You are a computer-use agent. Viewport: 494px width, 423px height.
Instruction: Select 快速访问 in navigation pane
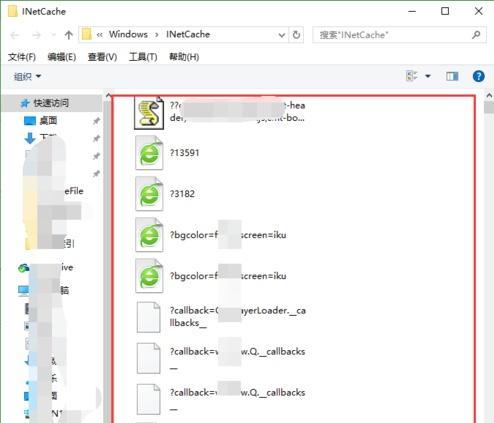pyautogui.click(x=51, y=103)
